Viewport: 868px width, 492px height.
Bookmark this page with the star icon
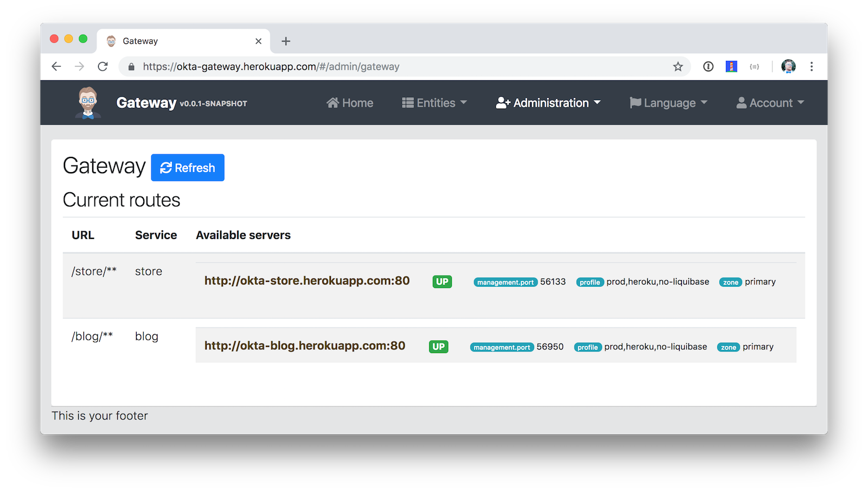(678, 67)
